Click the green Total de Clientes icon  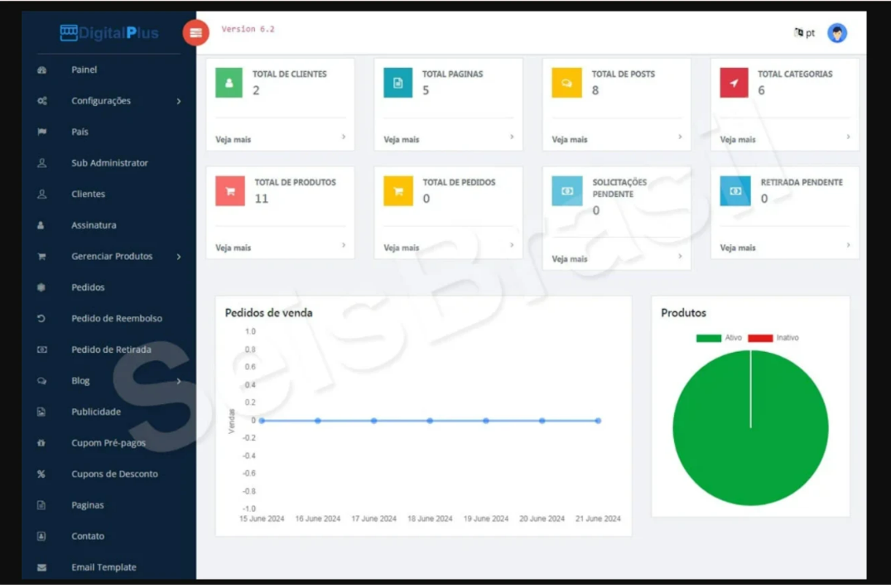pos(229,83)
